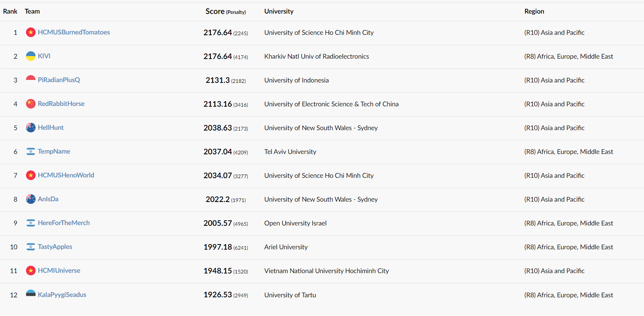
Task: Click the Australia flag icon next to AnIsDa
Action: coord(31,199)
